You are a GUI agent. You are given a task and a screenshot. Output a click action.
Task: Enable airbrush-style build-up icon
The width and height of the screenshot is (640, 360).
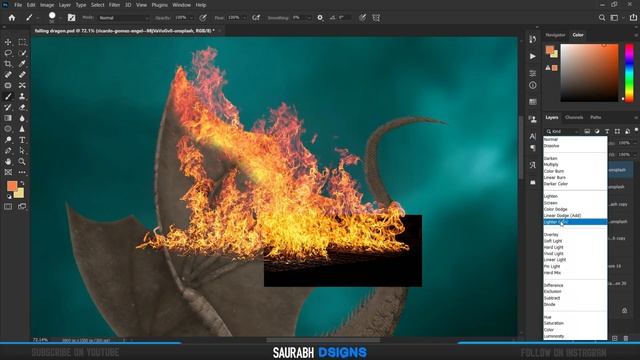[256, 18]
